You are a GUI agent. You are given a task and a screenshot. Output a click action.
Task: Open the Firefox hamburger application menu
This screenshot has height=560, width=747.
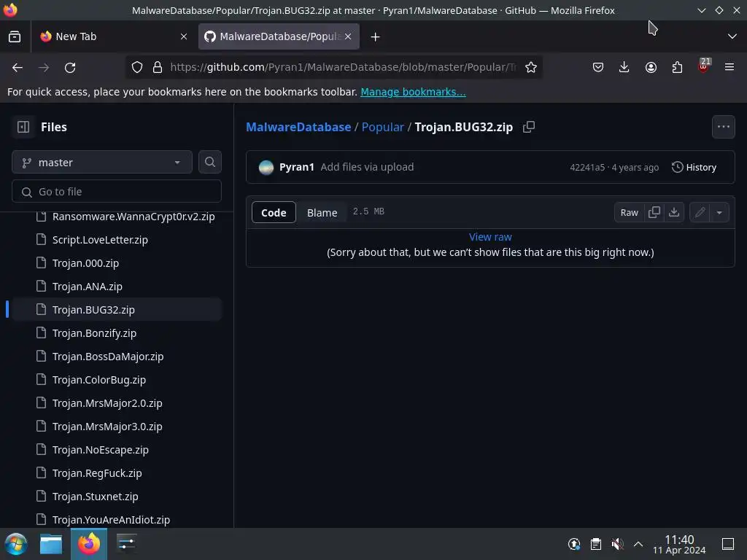click(x=729, y=67)
